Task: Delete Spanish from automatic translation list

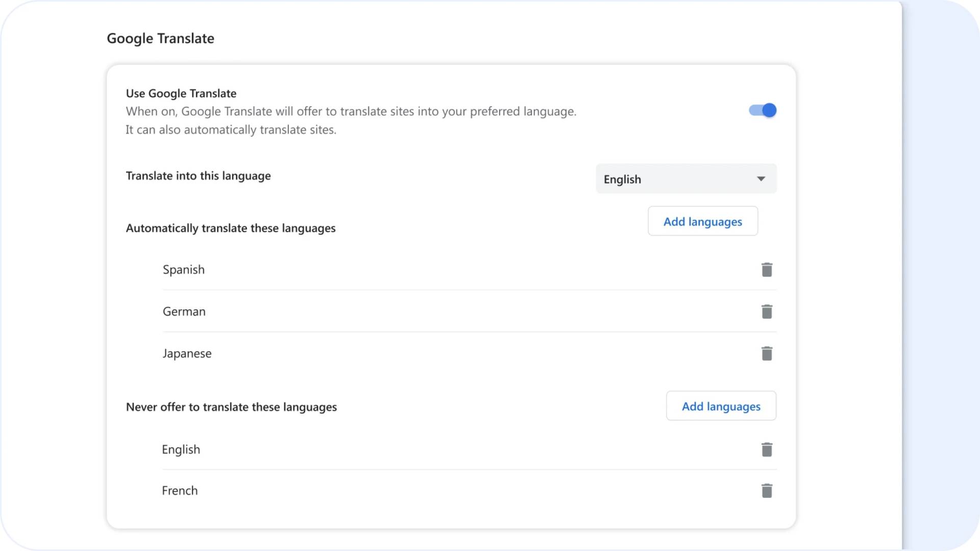Action: [x=767, y=269]
